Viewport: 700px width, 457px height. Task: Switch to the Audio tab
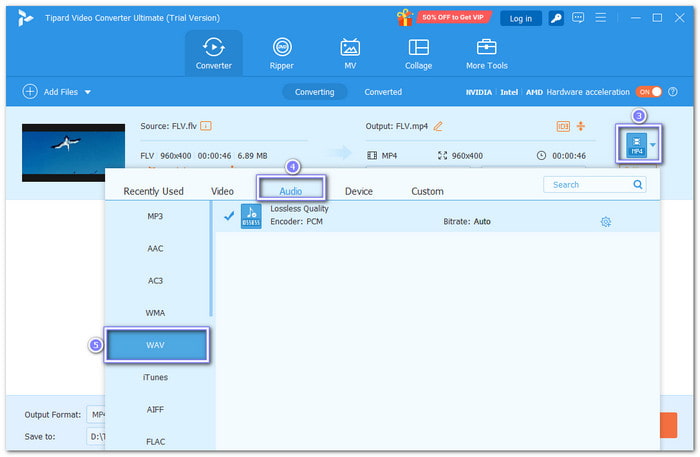click(291, 191)
